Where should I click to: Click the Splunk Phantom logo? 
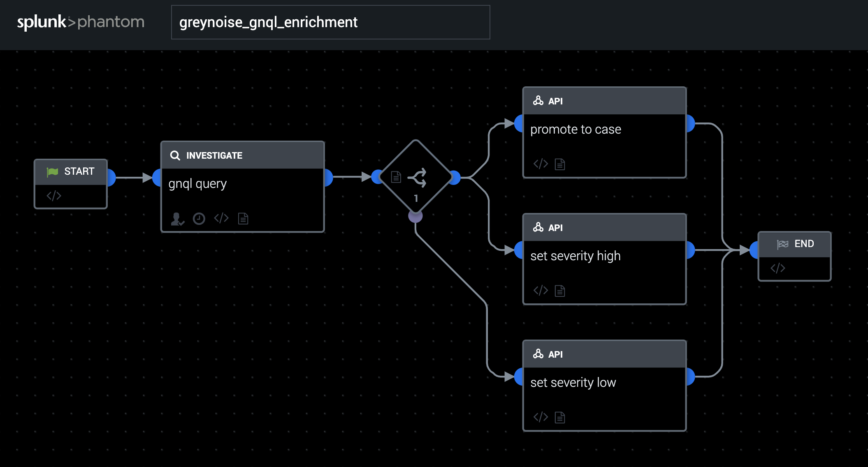pyautogui.click(x=81, y=22)
